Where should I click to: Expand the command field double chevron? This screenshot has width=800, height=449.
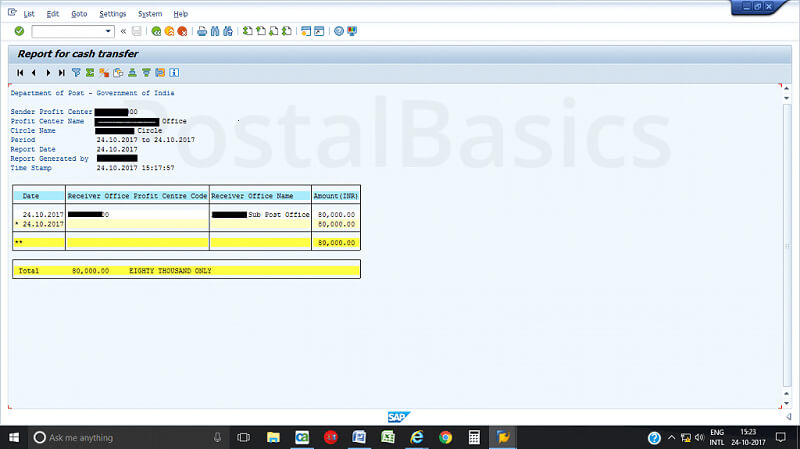123,31
